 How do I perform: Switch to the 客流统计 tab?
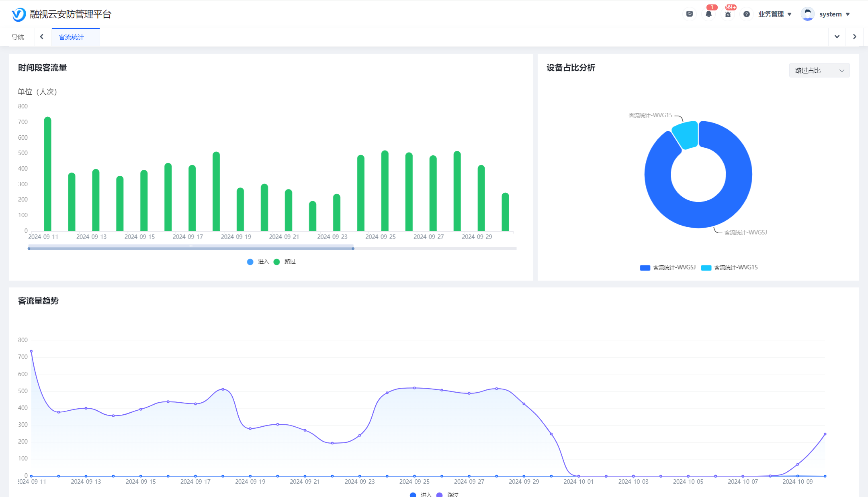coord(72,37)
